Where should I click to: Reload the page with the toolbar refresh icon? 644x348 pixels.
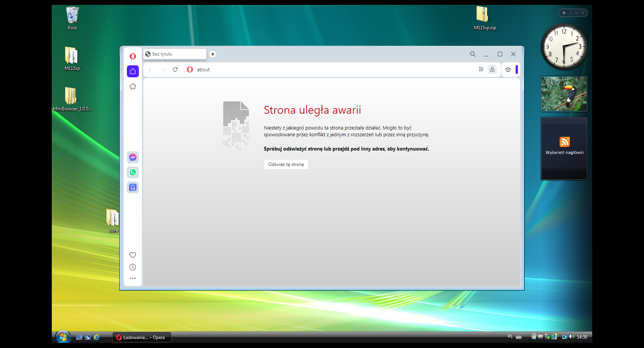175,69
